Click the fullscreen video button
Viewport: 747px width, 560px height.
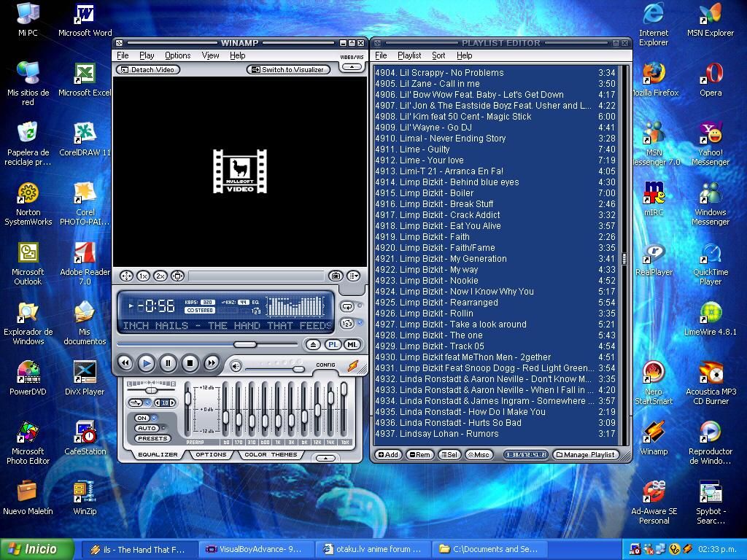[x=178, y=276]
